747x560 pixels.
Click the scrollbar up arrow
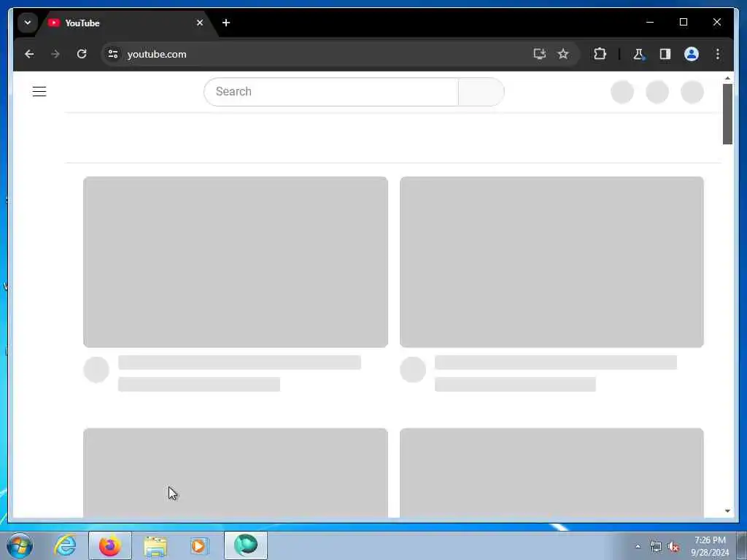[x=727, y=78]
